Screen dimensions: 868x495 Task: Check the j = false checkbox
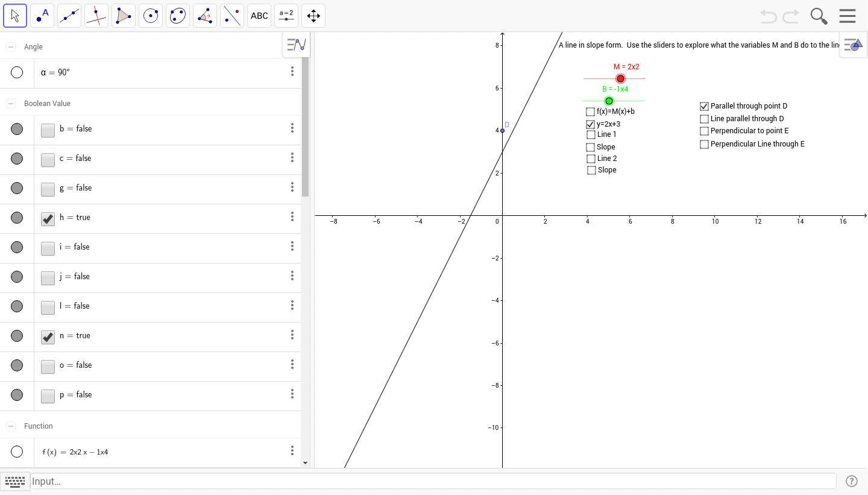pyautogui.click(x=48, y=277)
